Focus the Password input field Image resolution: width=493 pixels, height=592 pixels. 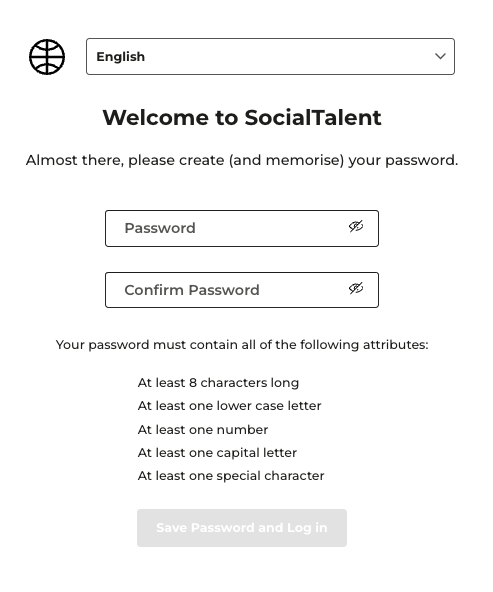click(x=242, y=228)
